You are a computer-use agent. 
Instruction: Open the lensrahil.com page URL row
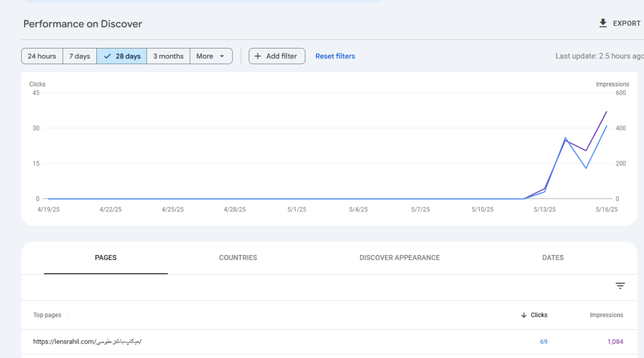[x=87, y=341]
